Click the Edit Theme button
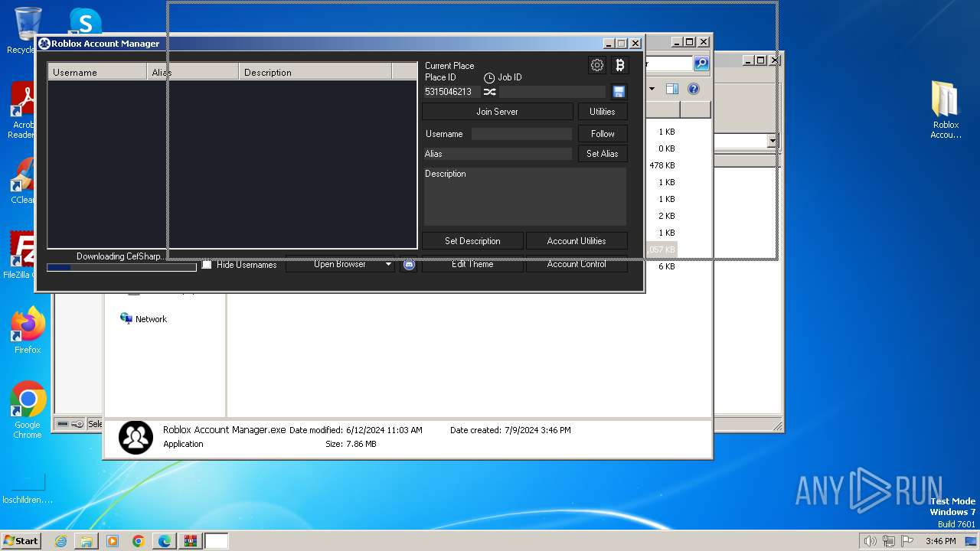This screenshot has width=980, height=551. click(x=472, y=264)
